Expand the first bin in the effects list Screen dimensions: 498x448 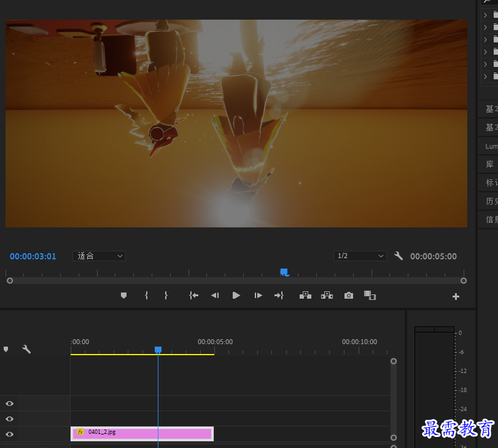(x=485, y=15)
